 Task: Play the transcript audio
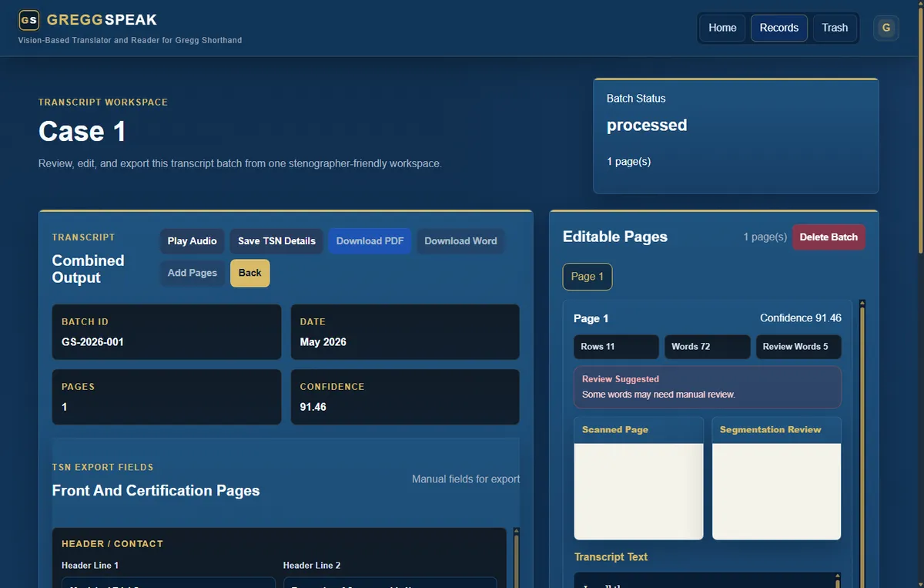pos(192,241)
